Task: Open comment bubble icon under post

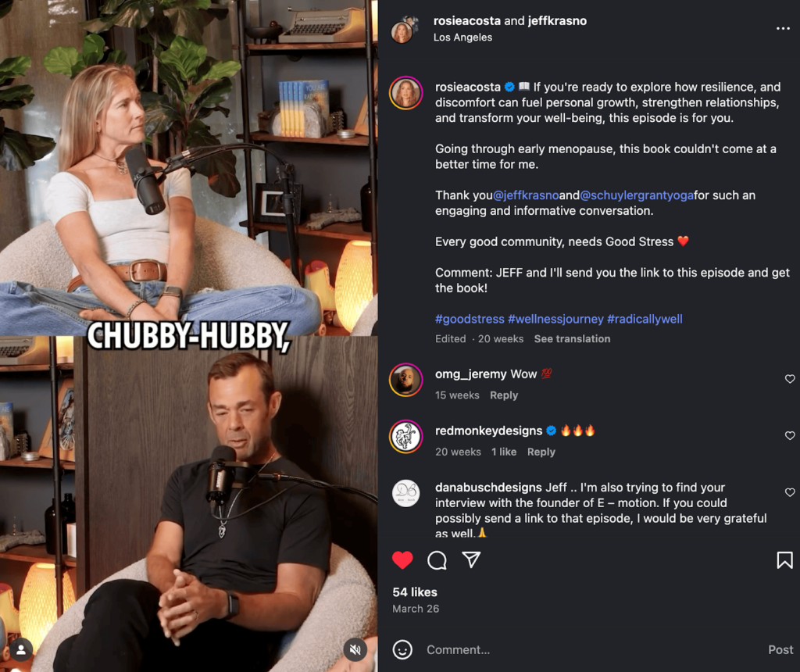Action: coord(437,560)
